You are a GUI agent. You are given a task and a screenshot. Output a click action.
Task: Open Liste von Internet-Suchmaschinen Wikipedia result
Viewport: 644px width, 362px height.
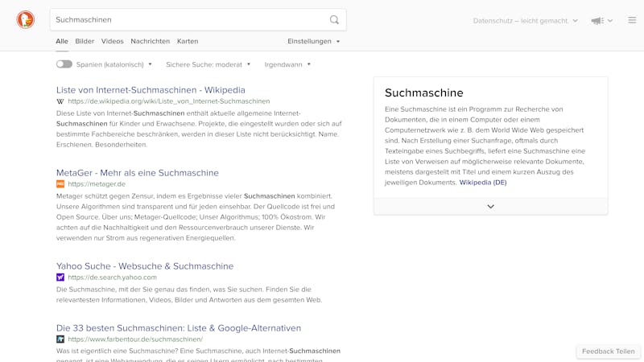pyautogui.click(x=151, y=90)
